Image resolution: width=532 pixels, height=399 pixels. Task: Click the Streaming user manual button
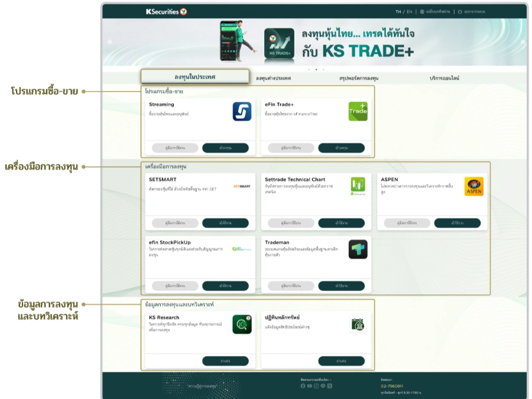[175, 148]
